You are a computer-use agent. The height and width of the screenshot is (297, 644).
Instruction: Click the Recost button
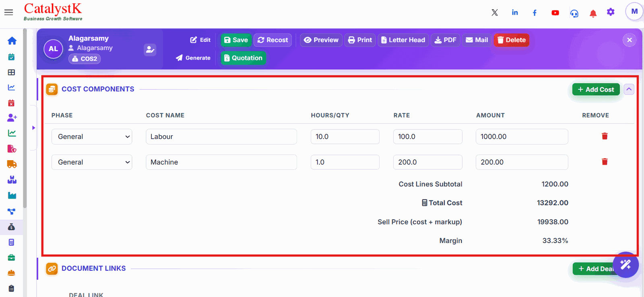[272, 40]
